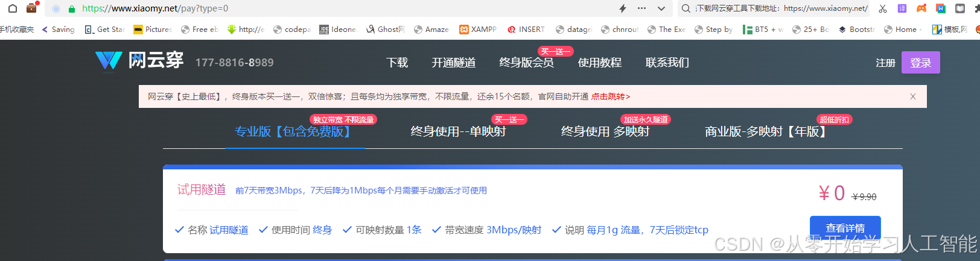Open the three-dot menu in address bar
This screenshot has height=261, width=980.
641,8
